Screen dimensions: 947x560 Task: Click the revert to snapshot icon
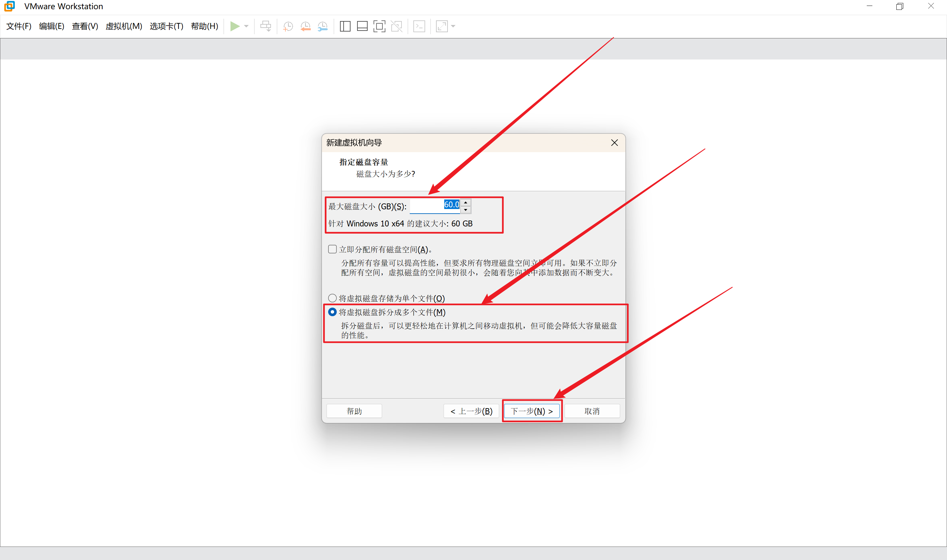point(305,26)
